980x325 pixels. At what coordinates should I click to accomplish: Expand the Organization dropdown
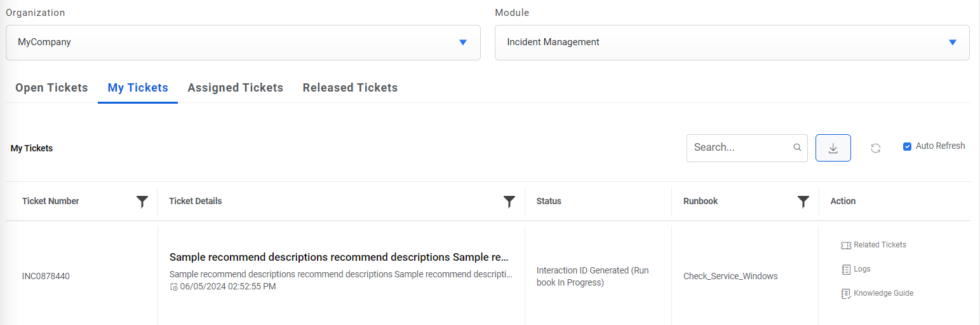point(462,43)
